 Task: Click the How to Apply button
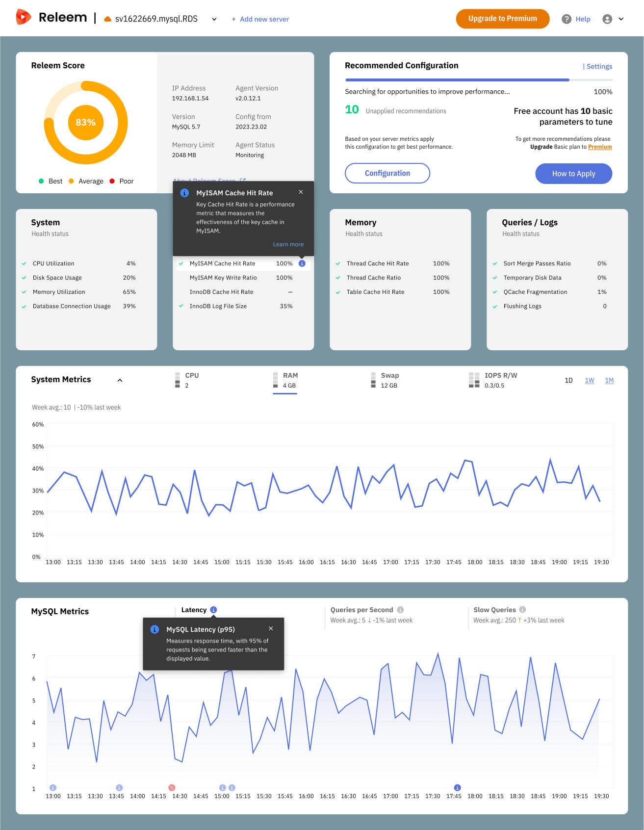pos(573,174)
